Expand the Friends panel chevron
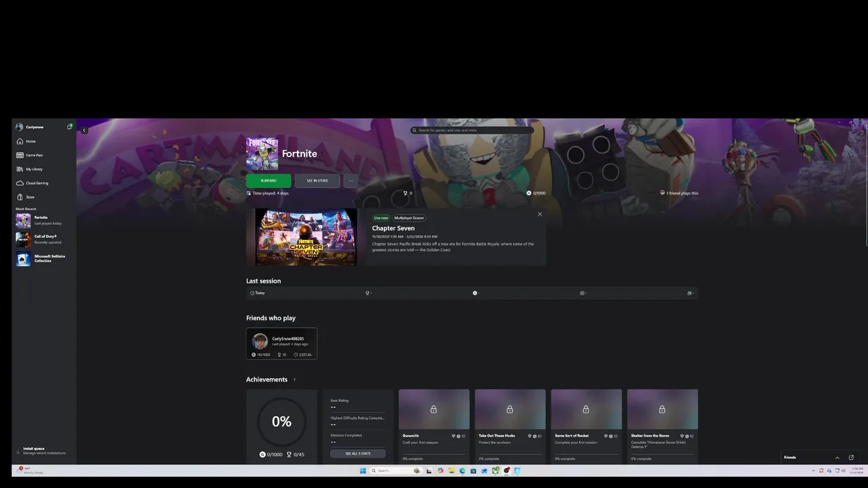The height and width of the screenshot is (488, 868). [x=837, y=457]
